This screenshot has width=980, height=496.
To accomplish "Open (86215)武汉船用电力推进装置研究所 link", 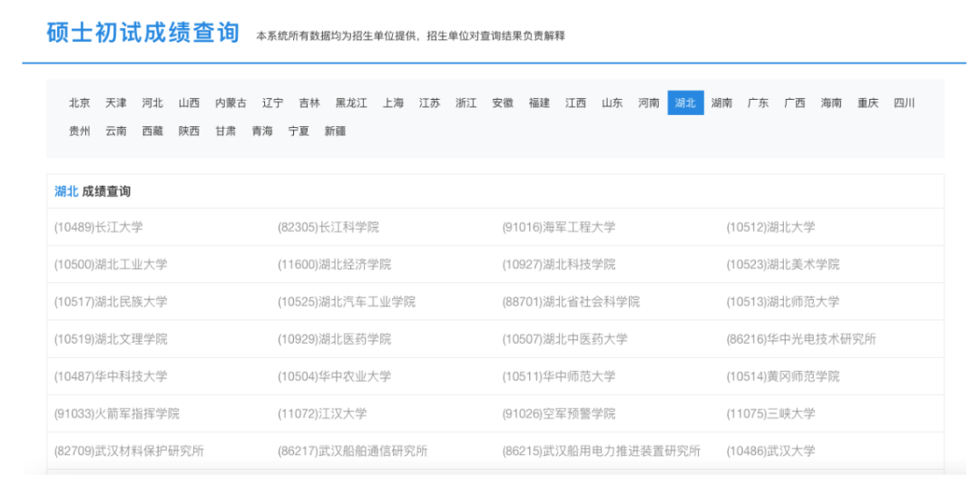I will (x=602, y=451).
